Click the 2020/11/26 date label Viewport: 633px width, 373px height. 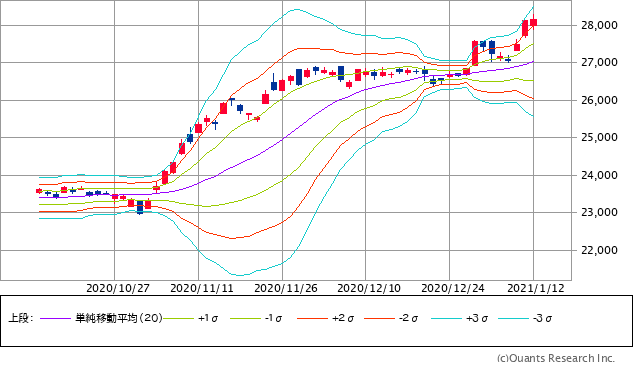286,288
